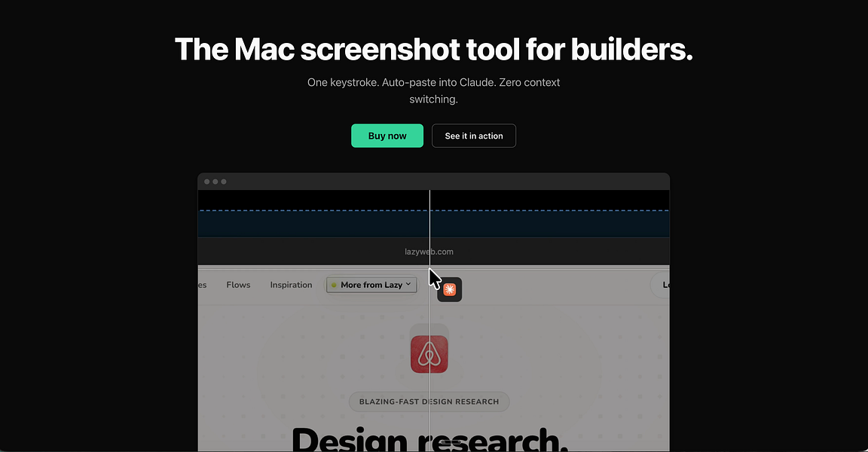Image resolution: width=868 pixels, height=452 pixels.
Task: Click the red Airbnb app icon
Action: click(x=429, y=354)
